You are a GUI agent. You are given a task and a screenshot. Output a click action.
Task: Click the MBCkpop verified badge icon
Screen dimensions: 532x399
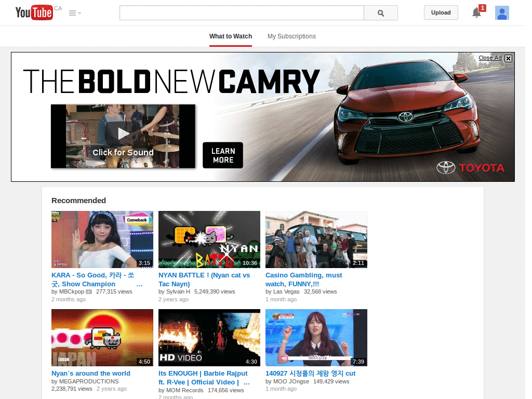point(89,292)
